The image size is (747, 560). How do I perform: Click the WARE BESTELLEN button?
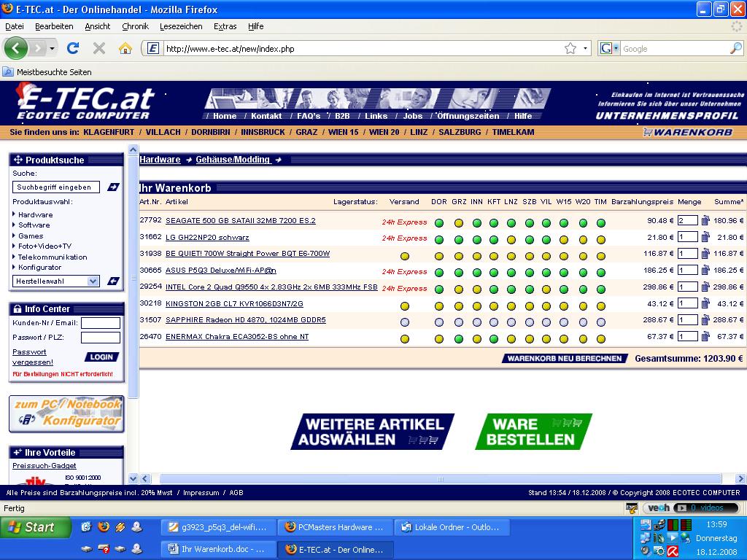pos(533,432)
